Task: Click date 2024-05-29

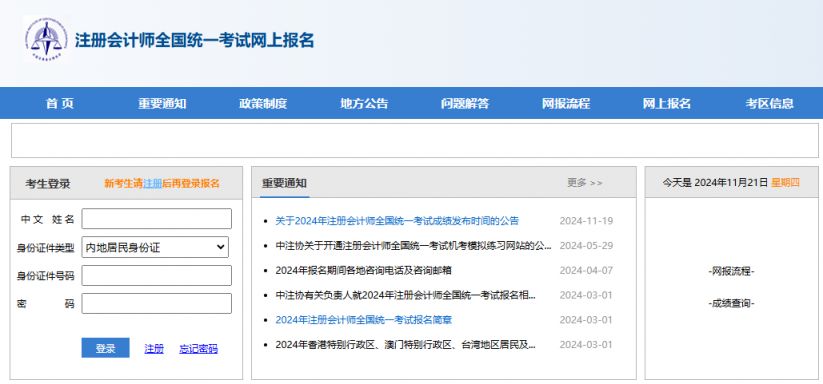Action: [586, 246]
